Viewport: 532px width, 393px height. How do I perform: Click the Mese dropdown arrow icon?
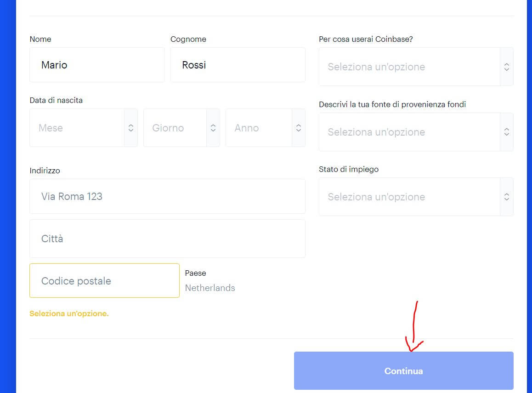(130, 128)
